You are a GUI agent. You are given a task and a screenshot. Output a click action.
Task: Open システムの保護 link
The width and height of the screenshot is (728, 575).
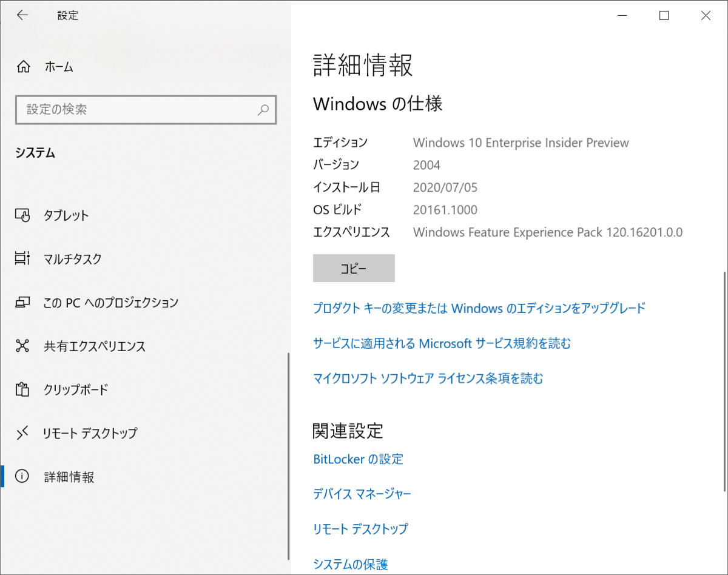[x=350, y=564]
